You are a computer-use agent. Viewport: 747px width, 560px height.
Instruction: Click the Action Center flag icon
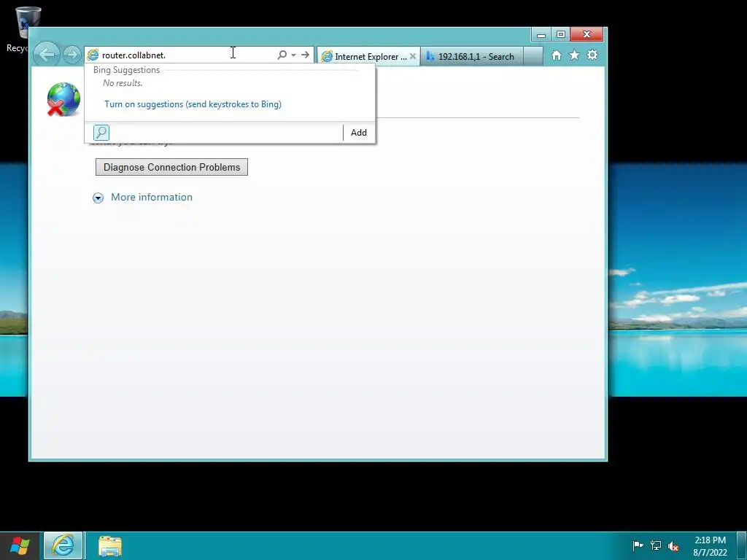coord(638,545)
